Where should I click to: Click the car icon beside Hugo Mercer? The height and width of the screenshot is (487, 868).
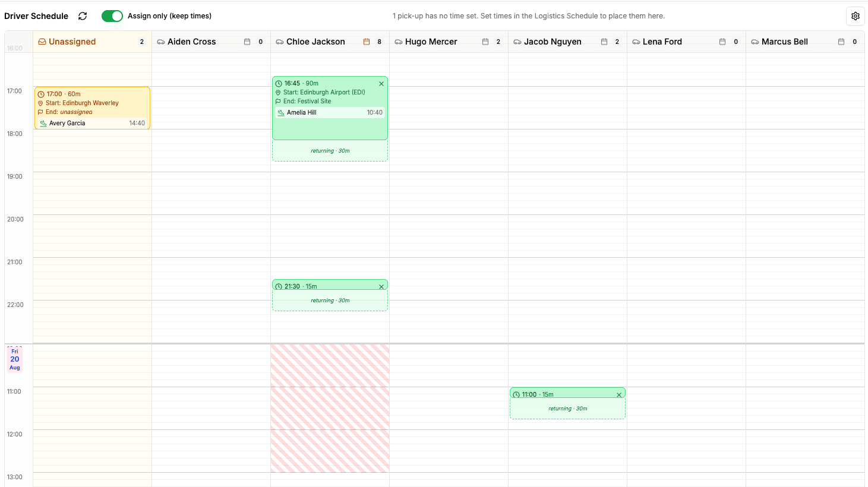[399, 42]
